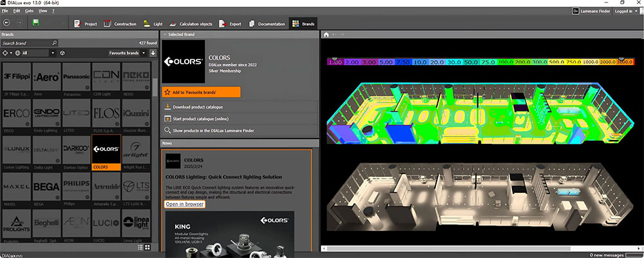Click the home icon above the 3D view
This screenshot has height=258, width=644.
click(x=326, y=35)
